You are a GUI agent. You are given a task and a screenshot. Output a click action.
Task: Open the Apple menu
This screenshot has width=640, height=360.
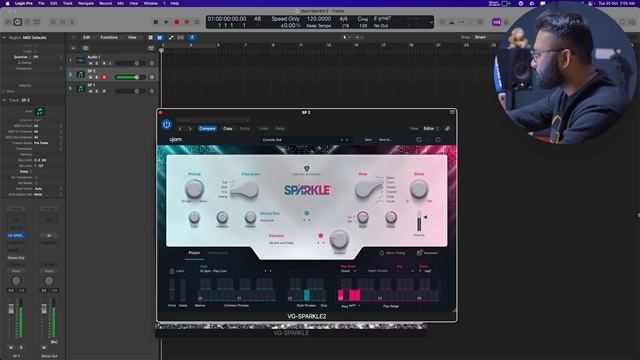(x=7, y=3)
